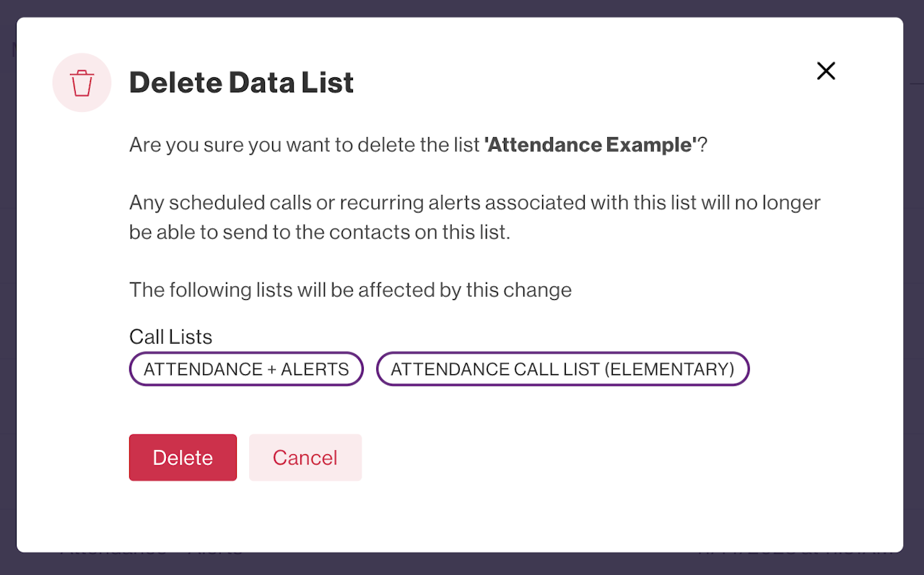Close the Delete Data List dialog
The width and height of the screenshot is (924, 575).
826,71
